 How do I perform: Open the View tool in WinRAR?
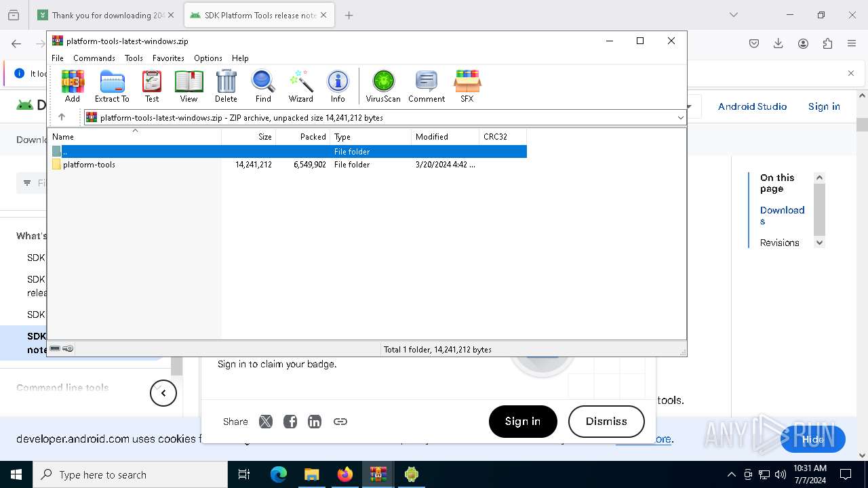pos(189,86)
